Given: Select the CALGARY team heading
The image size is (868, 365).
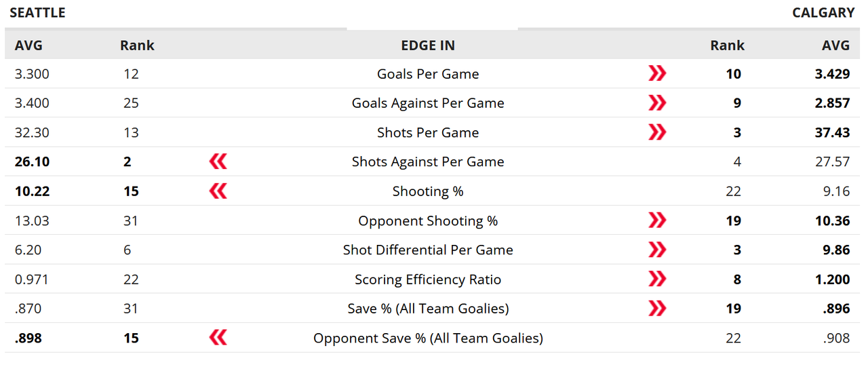Looking at the screenshot, I should point(823,12).
